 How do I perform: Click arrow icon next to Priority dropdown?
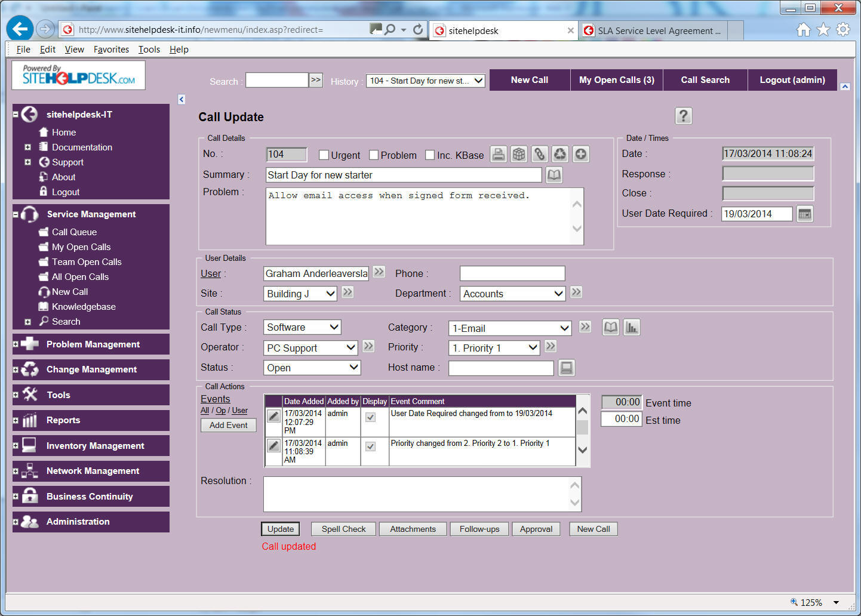551,346
